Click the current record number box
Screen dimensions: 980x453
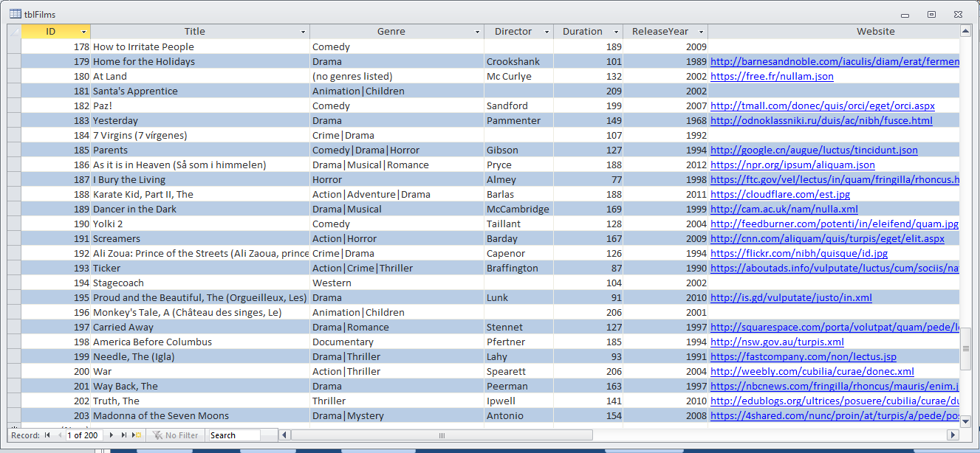[x=84, y=435]
